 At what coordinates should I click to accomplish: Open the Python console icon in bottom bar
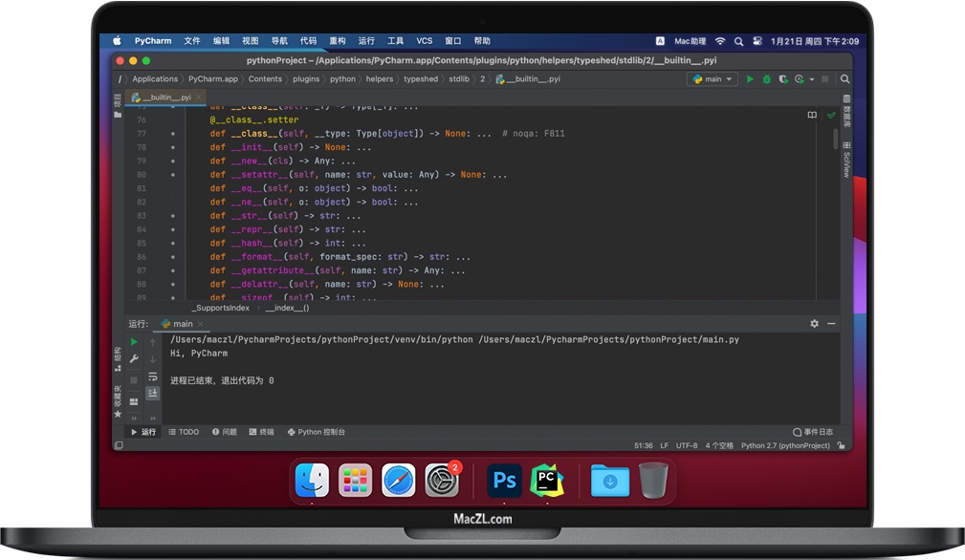[316, 432]
